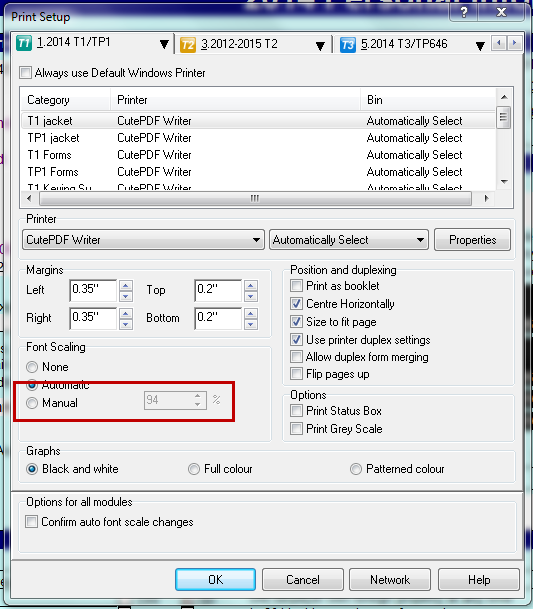533x609 pixels.
Task: Click the tab scroll right arrow
Action: click(x=515, y=43)
